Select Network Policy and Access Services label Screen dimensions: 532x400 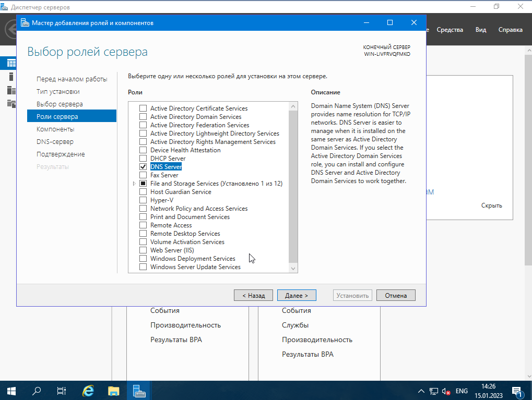pyautogui.click(x=199, y=209)
